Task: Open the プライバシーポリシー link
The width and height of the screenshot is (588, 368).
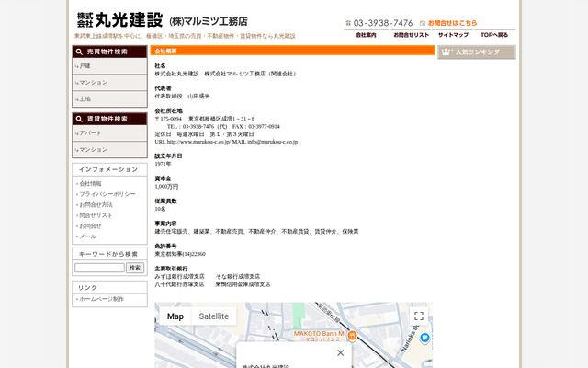Action: pos(107,194)
